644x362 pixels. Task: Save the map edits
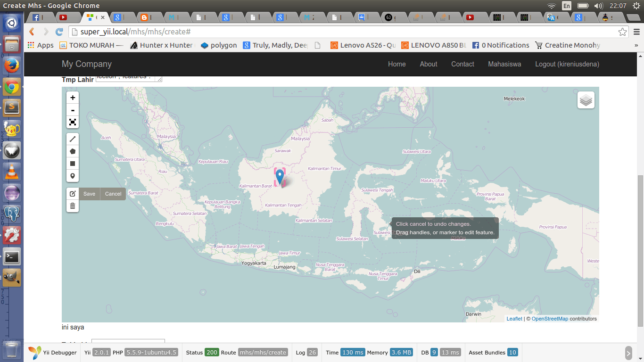coord(90,194)
